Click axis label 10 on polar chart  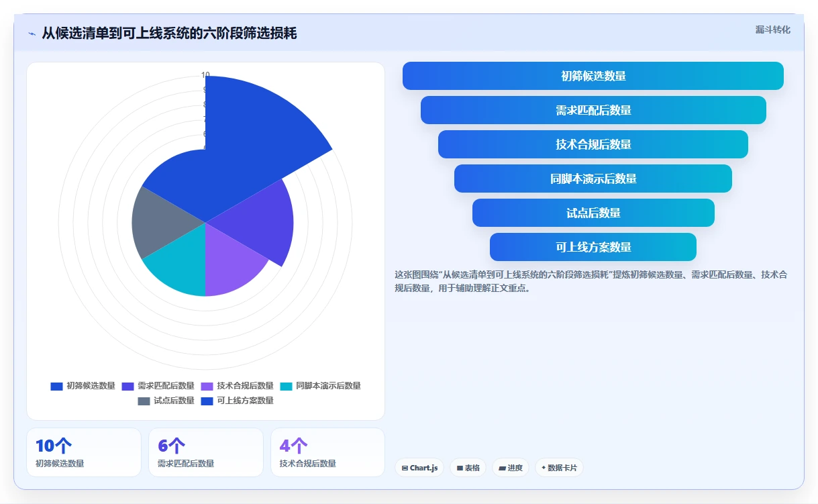point(205,75)
